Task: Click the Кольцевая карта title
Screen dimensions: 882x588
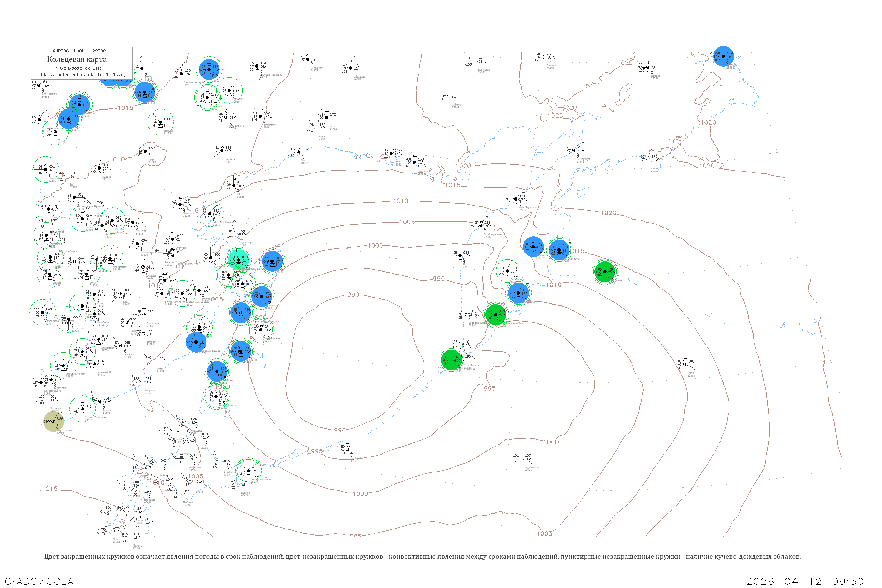Action: pos(76,59)
